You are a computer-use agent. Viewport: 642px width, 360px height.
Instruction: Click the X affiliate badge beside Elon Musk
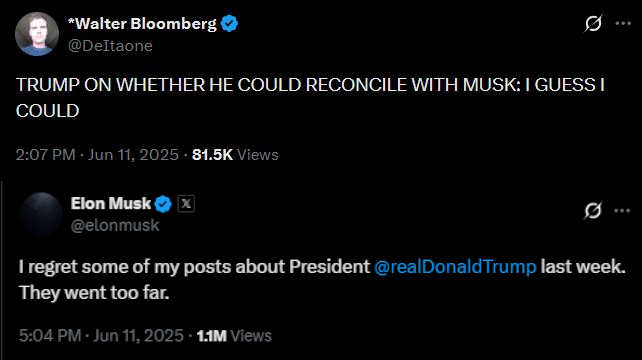coord(186,204)
